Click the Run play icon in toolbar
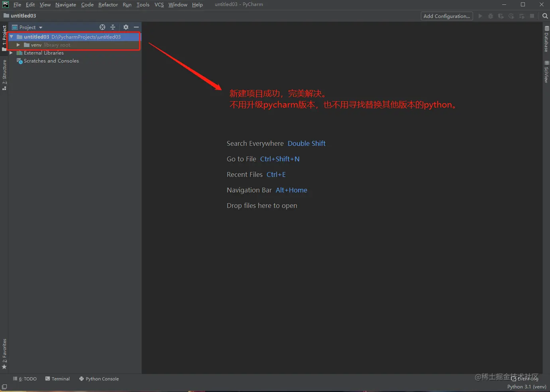 pyautogui.click(x=480, y=16)
